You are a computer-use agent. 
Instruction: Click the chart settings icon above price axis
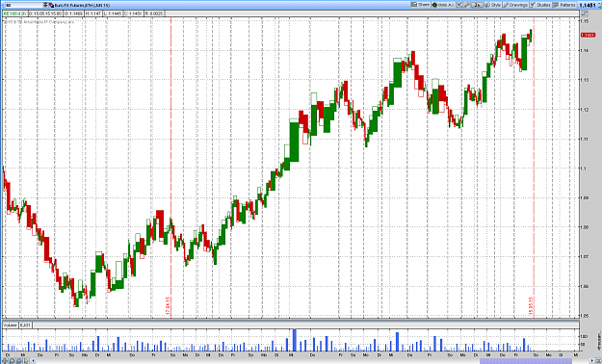point(585,13)
